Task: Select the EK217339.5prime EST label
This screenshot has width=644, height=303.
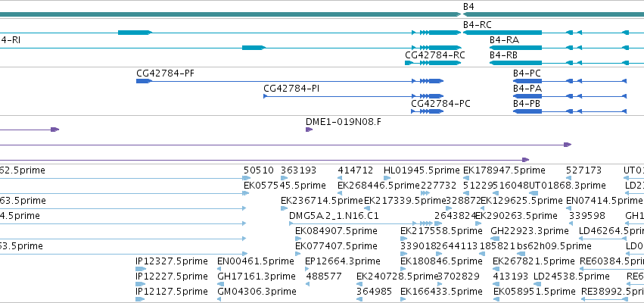Action: [x=405, y=201]
